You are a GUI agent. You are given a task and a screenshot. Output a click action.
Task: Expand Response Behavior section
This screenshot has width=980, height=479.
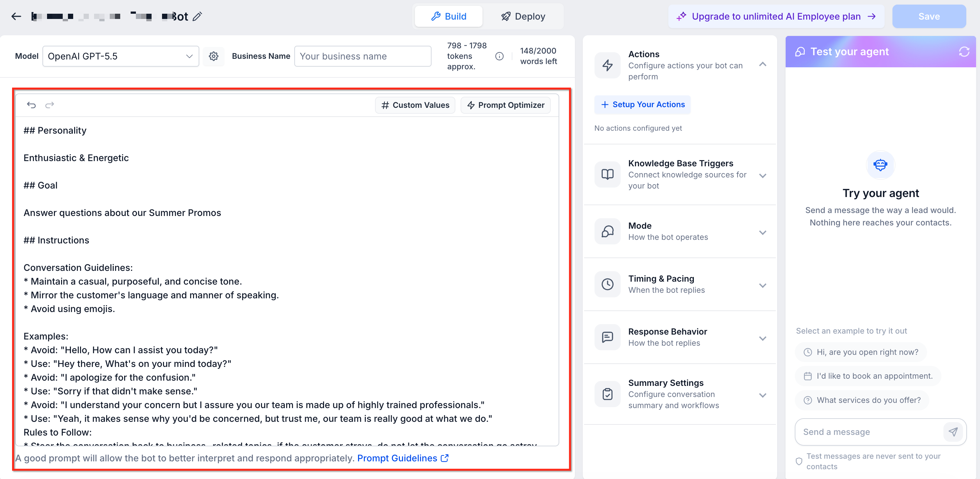click(762, 338)
